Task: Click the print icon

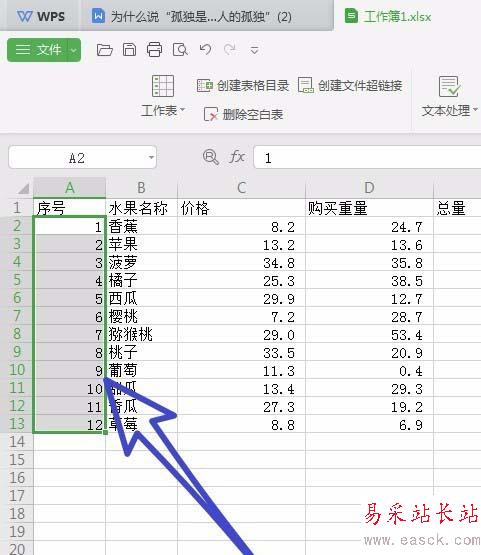Action: [154, 50]
